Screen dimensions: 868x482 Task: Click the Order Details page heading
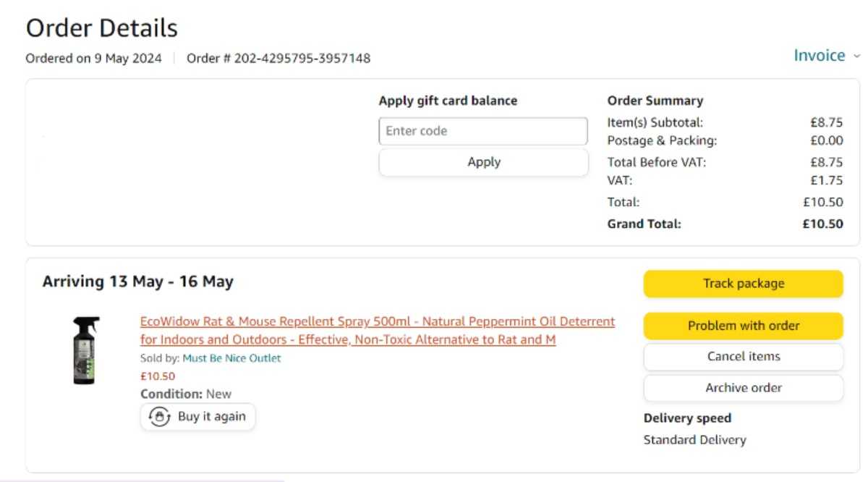tap(101, 28)
